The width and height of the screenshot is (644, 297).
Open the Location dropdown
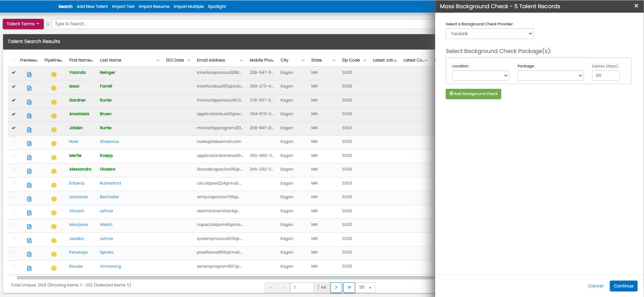(481, 76)
